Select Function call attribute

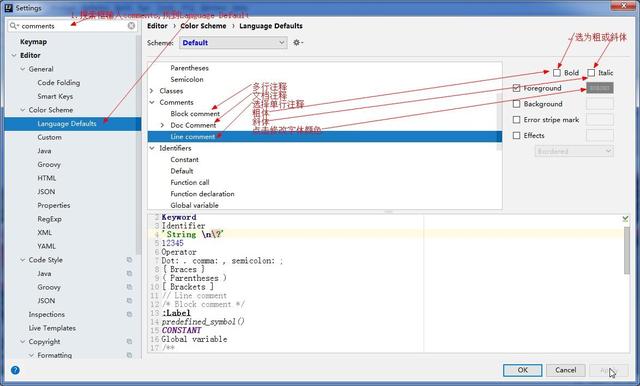[x=190, y=182]
